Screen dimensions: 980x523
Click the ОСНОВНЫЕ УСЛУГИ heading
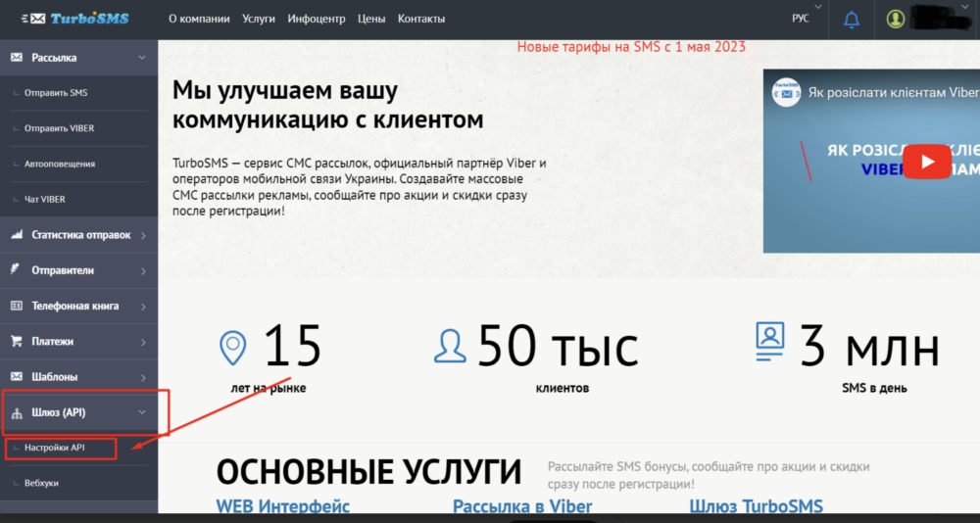coord(368,473)
